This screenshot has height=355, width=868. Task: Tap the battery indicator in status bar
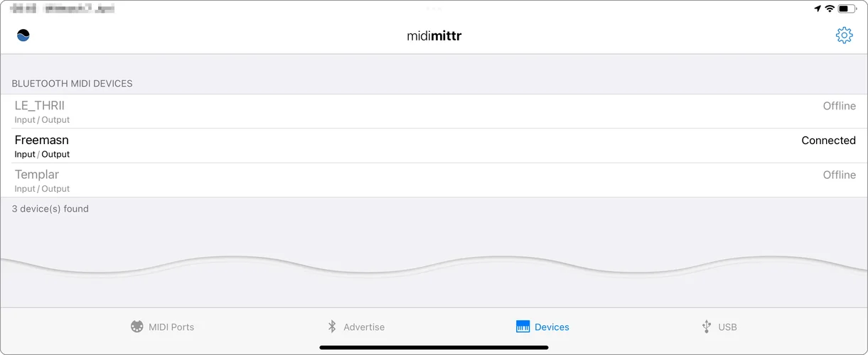tap(847, 9)
